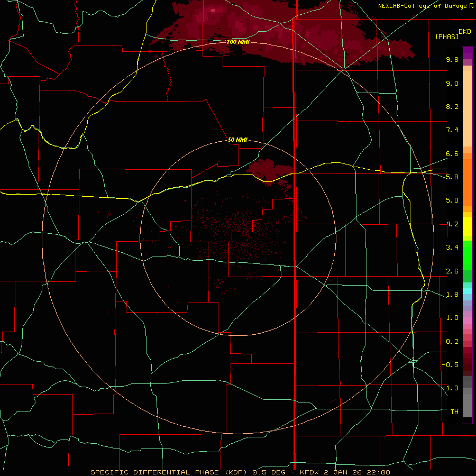This screenshot has width=476, height=476.
Task: Click the cyan band of the color bar
Action: (x=467, y=291)
